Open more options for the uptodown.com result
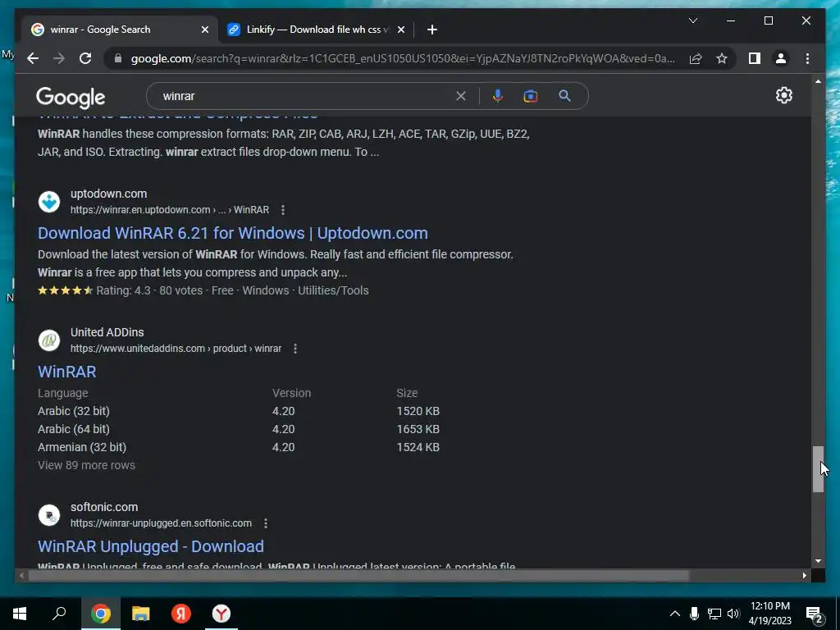Image resolution: width=840 pixels, height=630 pixels. coord(283,210)
